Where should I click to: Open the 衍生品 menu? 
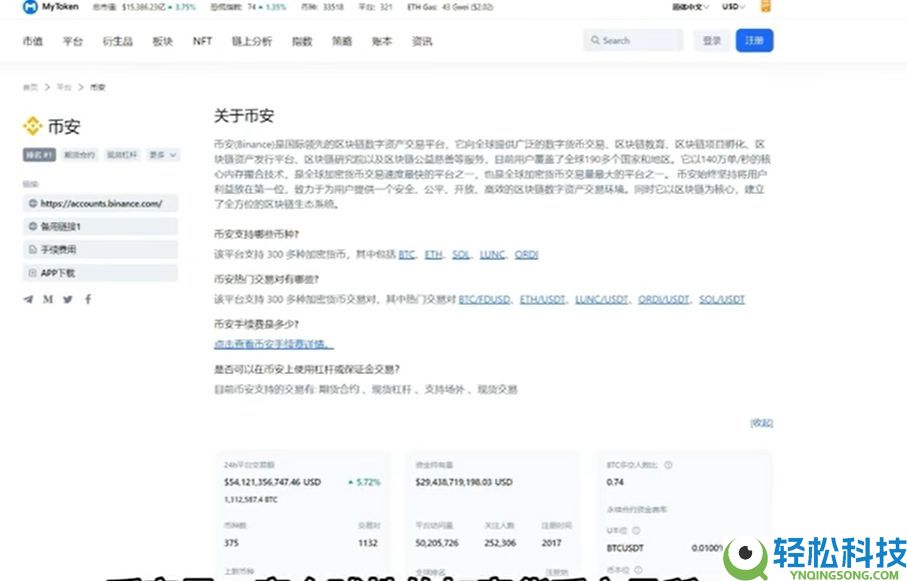coord(117,41)
